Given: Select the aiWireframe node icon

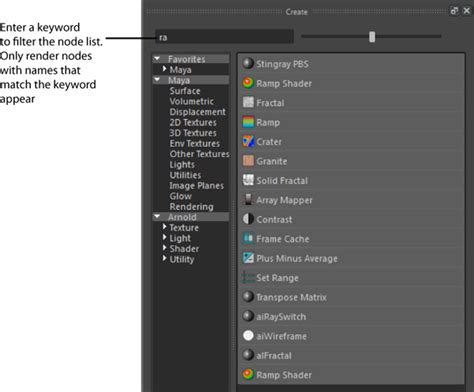Looking at the screenshot, I should (x=248, y=335).
